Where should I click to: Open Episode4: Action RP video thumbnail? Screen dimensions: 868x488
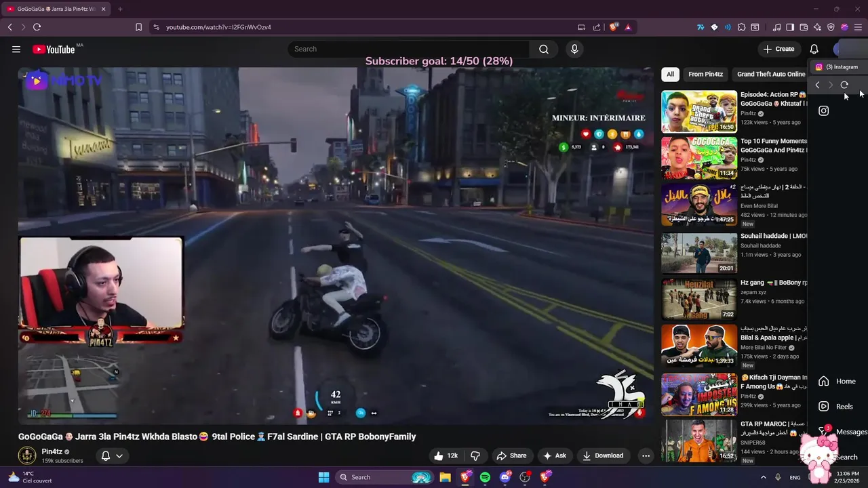699,111
